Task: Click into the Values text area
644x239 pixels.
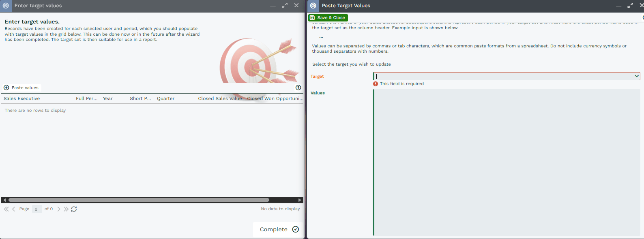Action: (506, 162)
